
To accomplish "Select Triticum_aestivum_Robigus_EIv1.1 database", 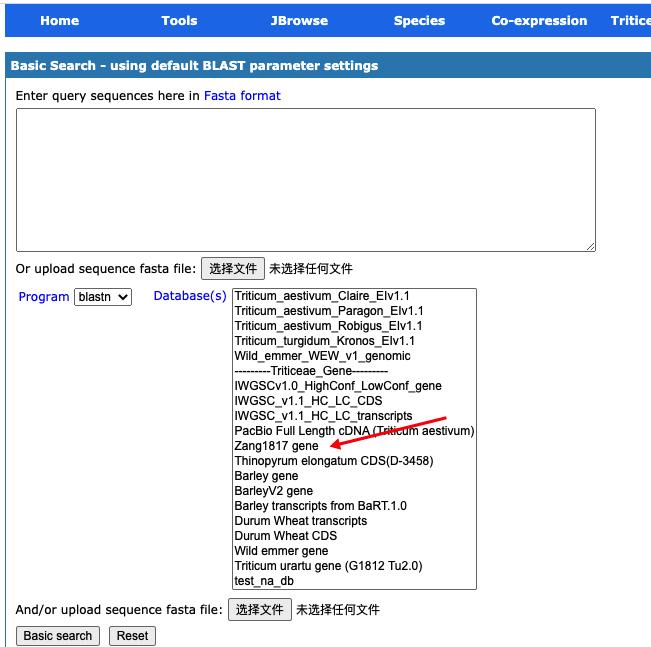I will click(x=354, y=326).
